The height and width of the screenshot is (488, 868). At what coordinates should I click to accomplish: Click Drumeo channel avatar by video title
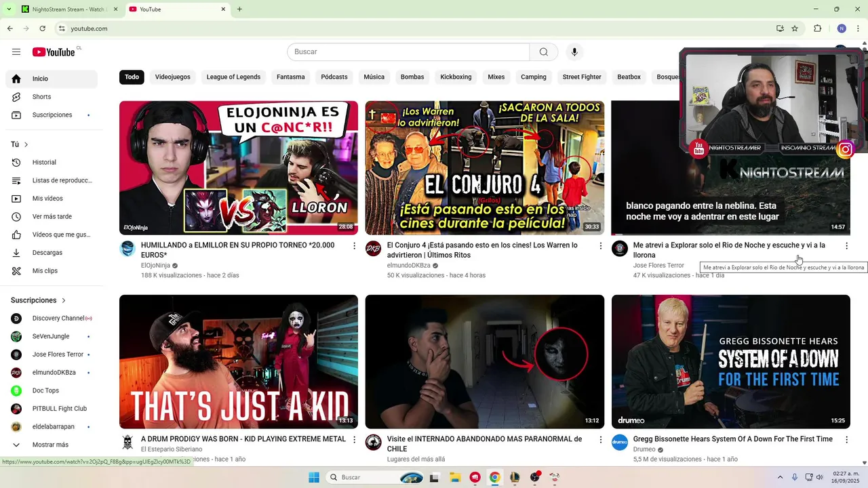coord(620,443)
